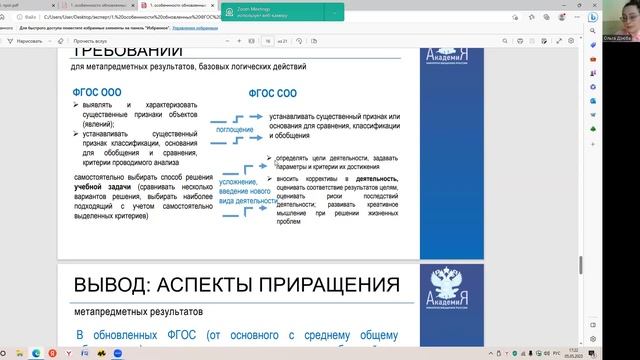Open Tools briefcase icon in sidebar
This screenshot has width=640, height=360.
click(x=593, y=59)
